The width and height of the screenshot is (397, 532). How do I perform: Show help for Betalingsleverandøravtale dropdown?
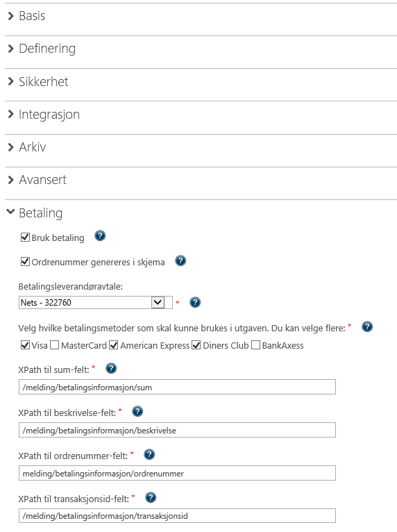(x=195, y=302)
